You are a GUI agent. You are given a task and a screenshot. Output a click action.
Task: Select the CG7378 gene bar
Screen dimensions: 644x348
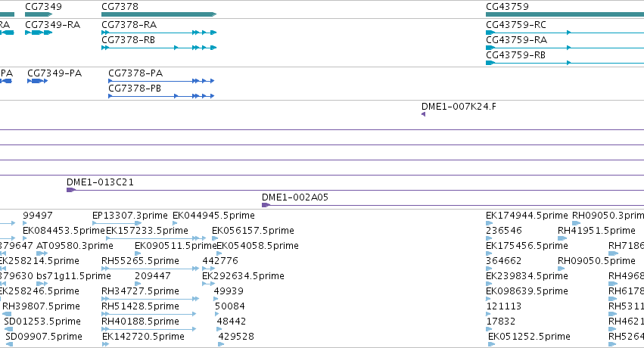point(159,14)
